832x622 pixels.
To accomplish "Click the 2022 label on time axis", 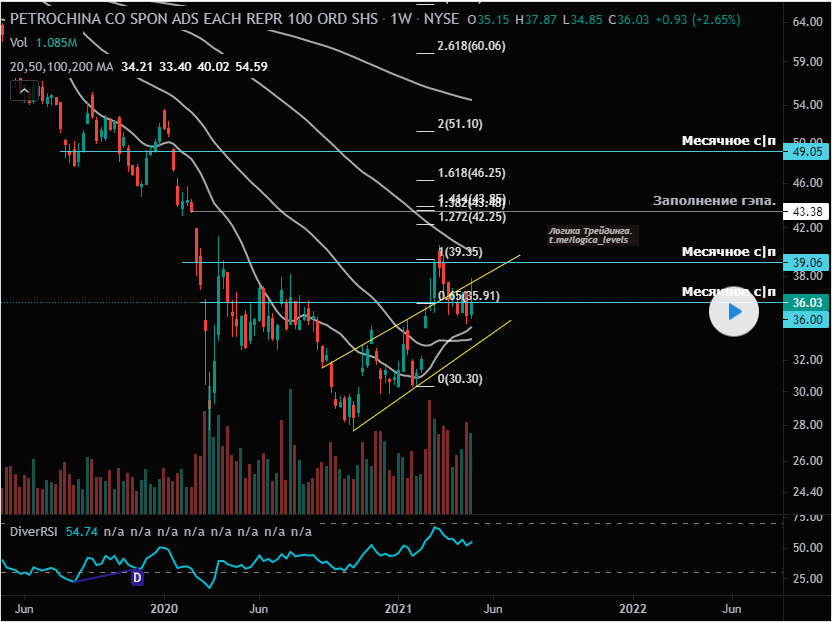I will point(632,608).
